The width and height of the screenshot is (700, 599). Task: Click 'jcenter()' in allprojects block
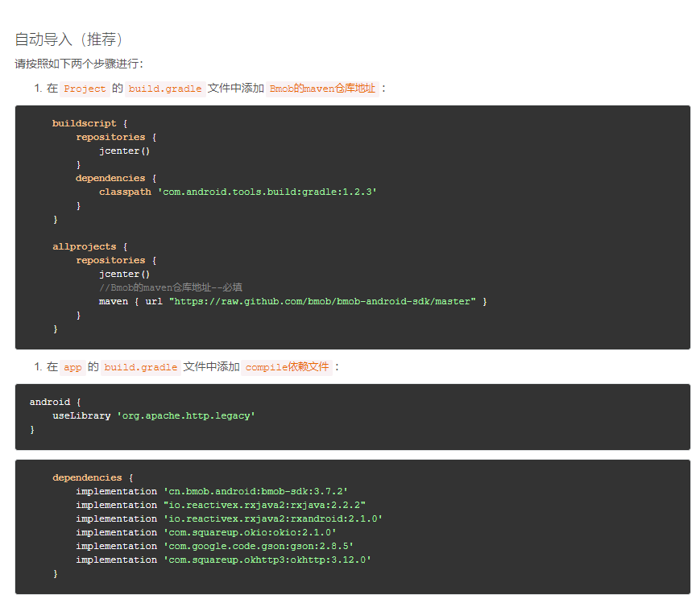pos(124,274)
